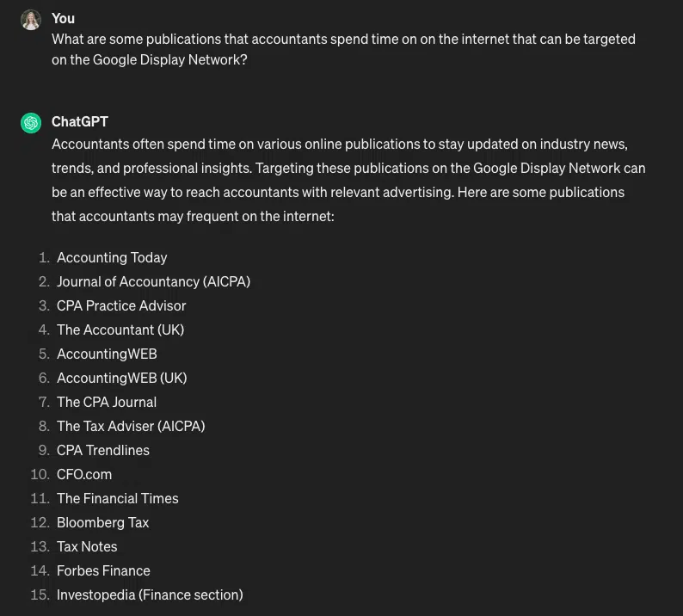Click the "CPA Trendlines" list item
The height and width of the screenshot is (616, 683).
tap(103, 450)
